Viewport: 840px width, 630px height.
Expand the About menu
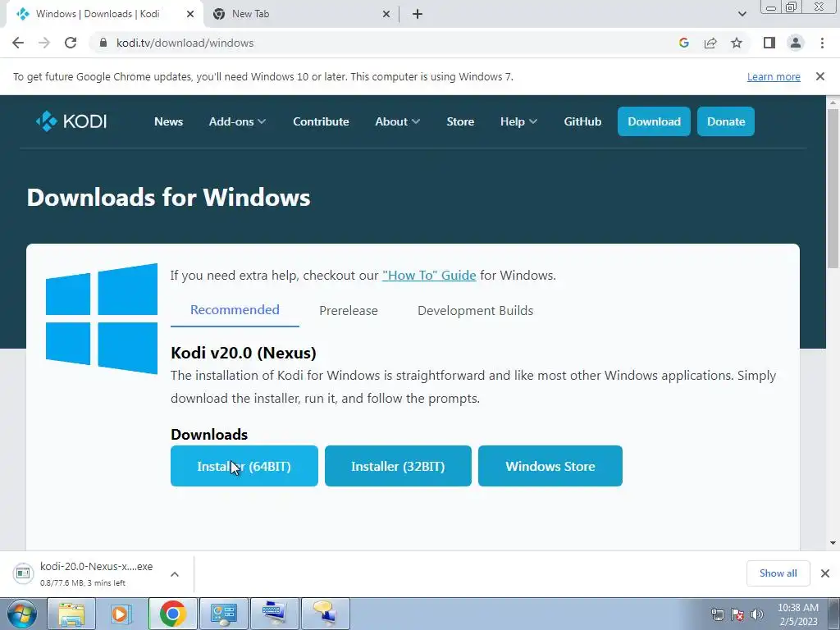[397, 121]
